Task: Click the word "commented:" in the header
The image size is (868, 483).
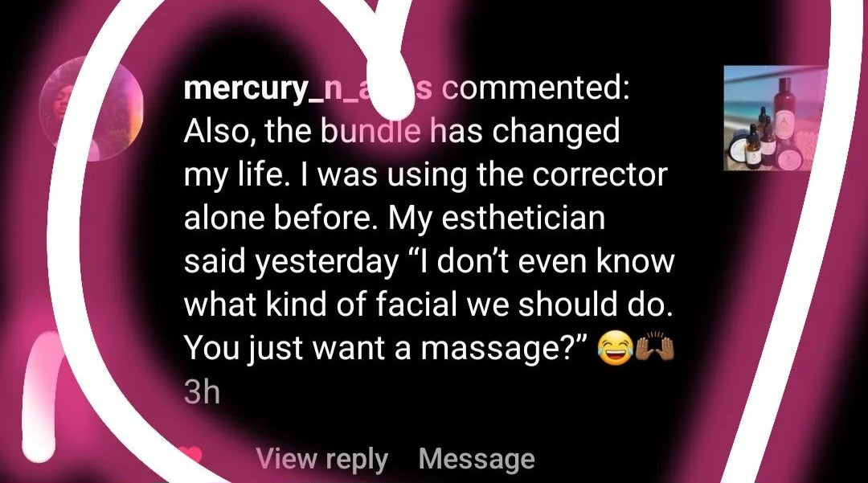Action: point(536,88)
